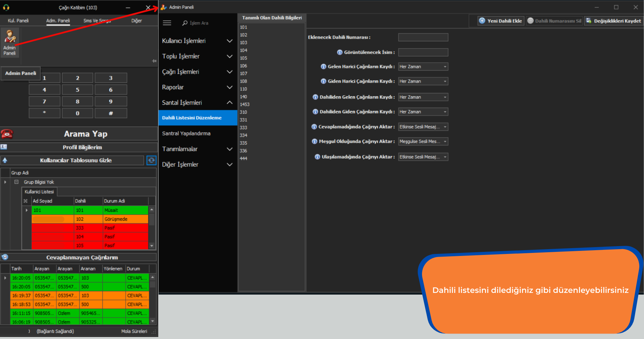Open the Admin Paneli icon
644x339 pixels.
[x=9, y=42]
